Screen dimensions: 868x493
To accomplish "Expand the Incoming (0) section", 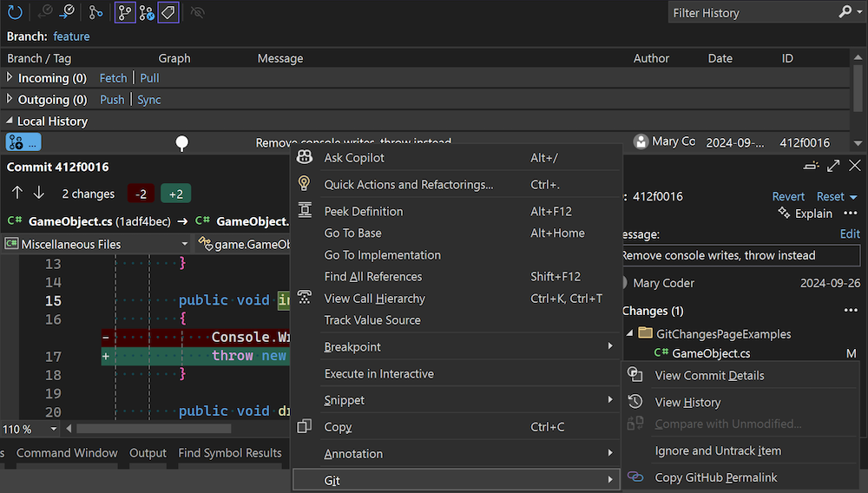I will (10, 77).
